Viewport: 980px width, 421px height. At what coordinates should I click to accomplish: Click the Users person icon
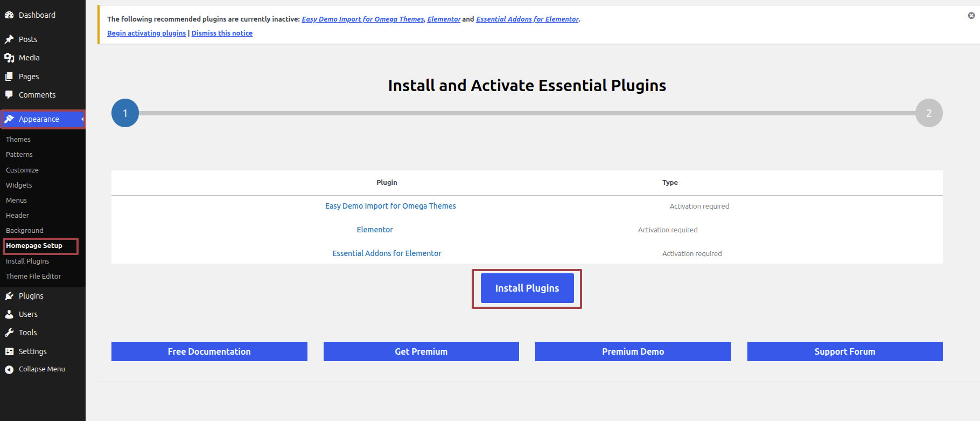click(9, 314)
